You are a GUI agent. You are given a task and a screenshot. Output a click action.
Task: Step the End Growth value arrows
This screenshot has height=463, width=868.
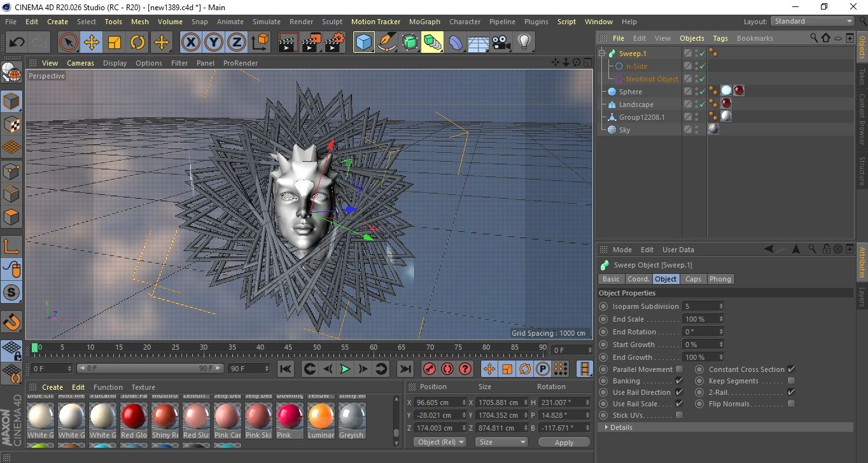point(721,357)
